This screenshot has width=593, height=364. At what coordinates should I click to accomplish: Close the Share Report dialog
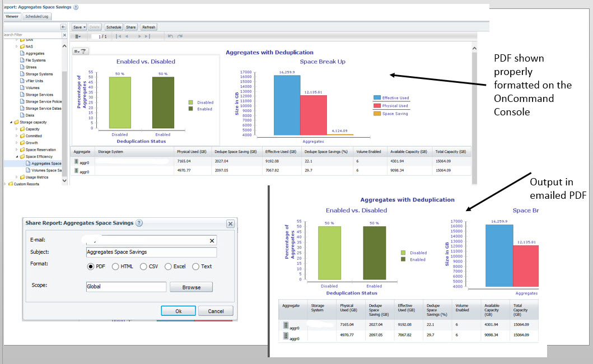(x=230, y=223)
